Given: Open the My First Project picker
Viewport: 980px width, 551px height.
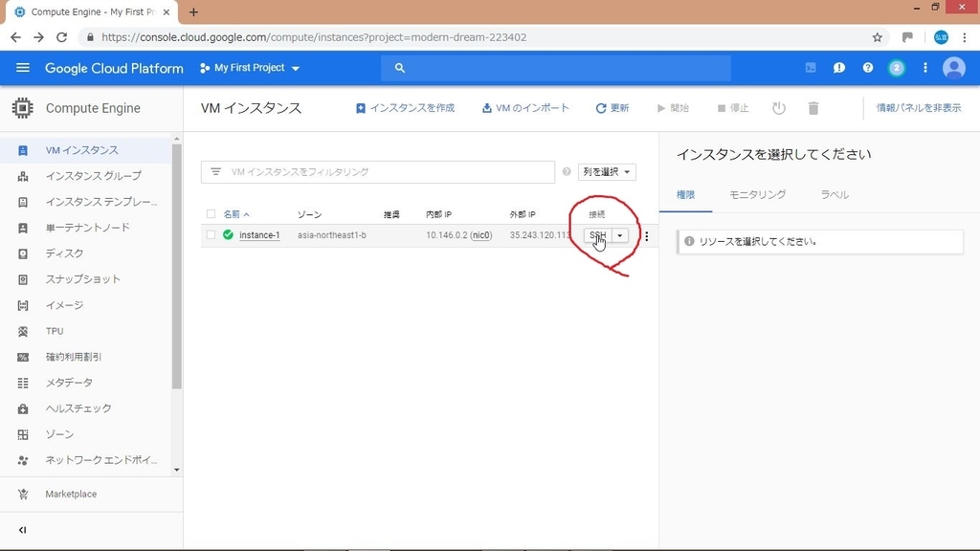Looking at the screenshot, I should click(x=249, y=68).
